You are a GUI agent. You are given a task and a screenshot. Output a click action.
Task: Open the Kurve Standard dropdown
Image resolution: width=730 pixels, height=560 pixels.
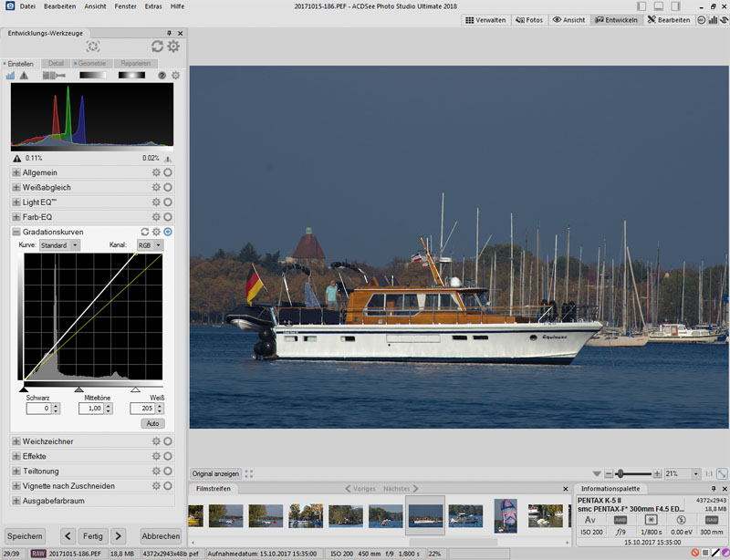(60, 245)
